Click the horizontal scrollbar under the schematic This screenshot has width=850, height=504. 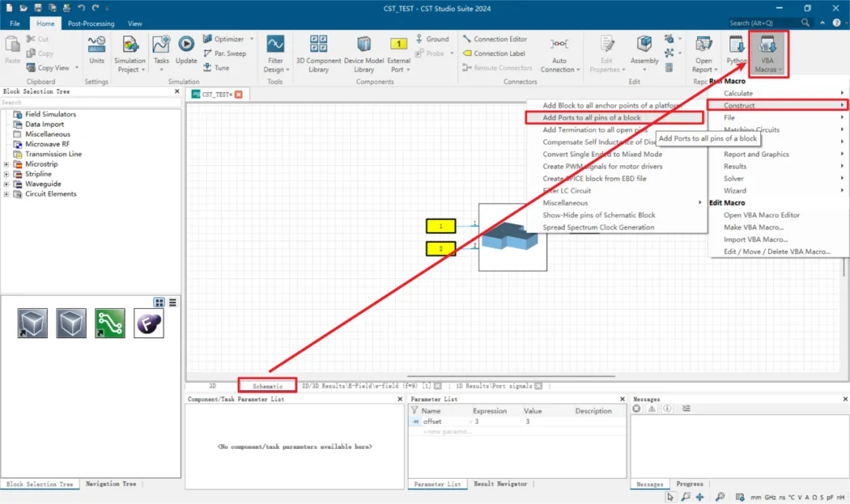pyautogui.click(x=511, y=377)
